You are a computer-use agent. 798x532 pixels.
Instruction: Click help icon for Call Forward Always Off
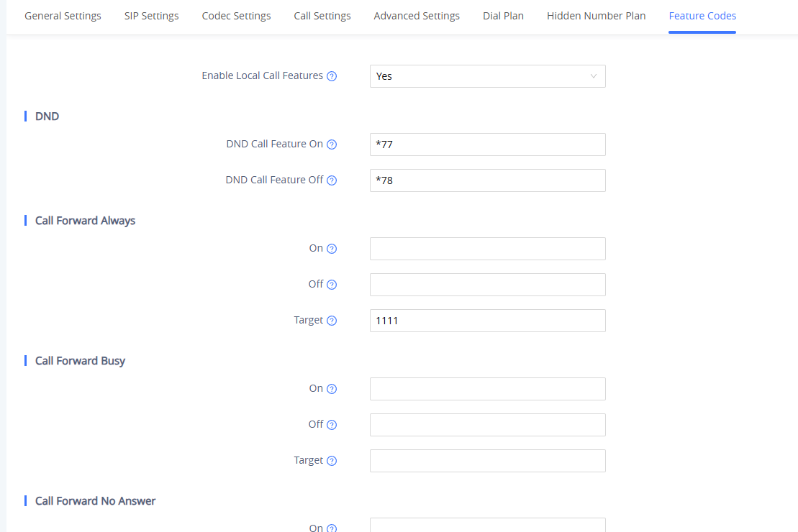tap(332, 285)
